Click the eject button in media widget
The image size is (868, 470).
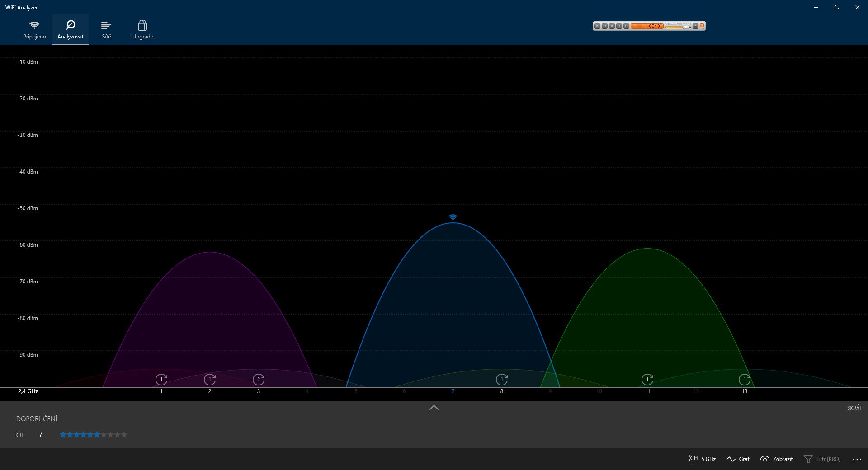695,26
